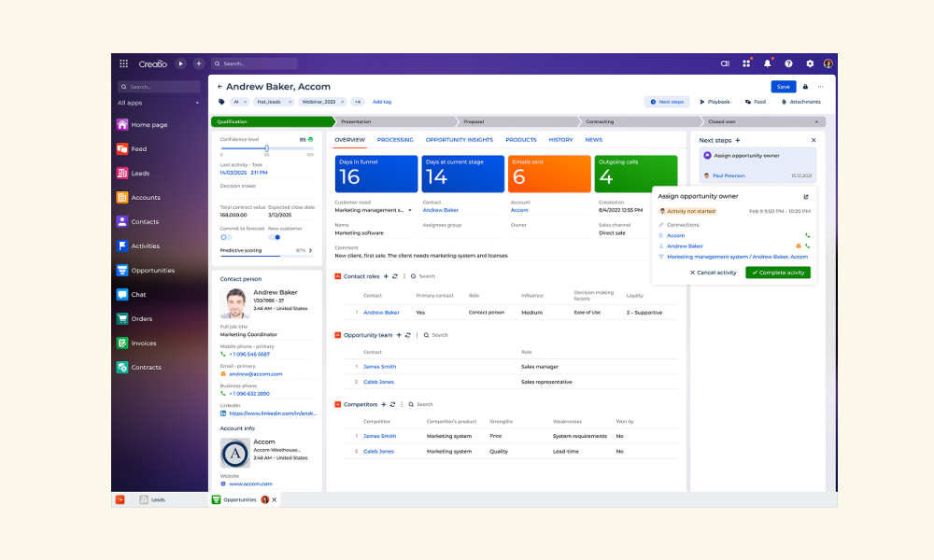Toggle the Commit to forecast switch

pos(226,237)
